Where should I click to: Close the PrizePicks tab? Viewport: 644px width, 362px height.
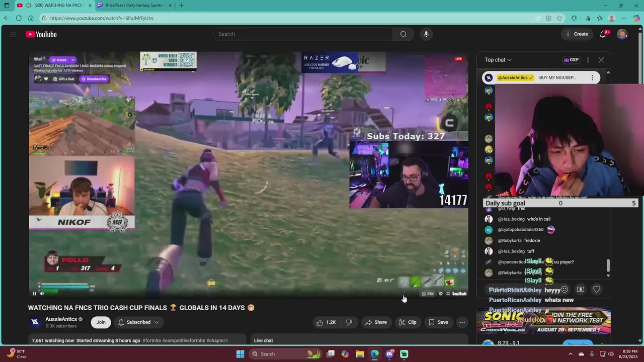(x=170, y=5)
